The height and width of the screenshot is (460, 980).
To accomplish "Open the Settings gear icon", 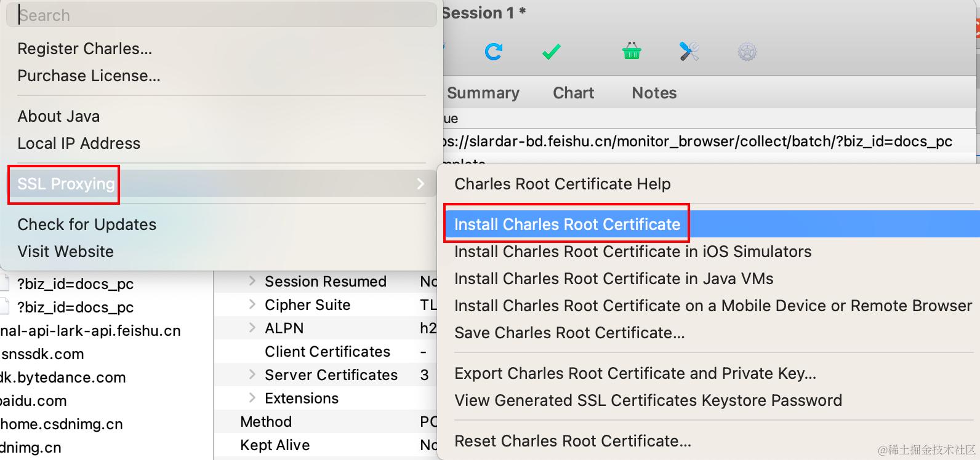I will pyautogui.click(x=747, y=52).
